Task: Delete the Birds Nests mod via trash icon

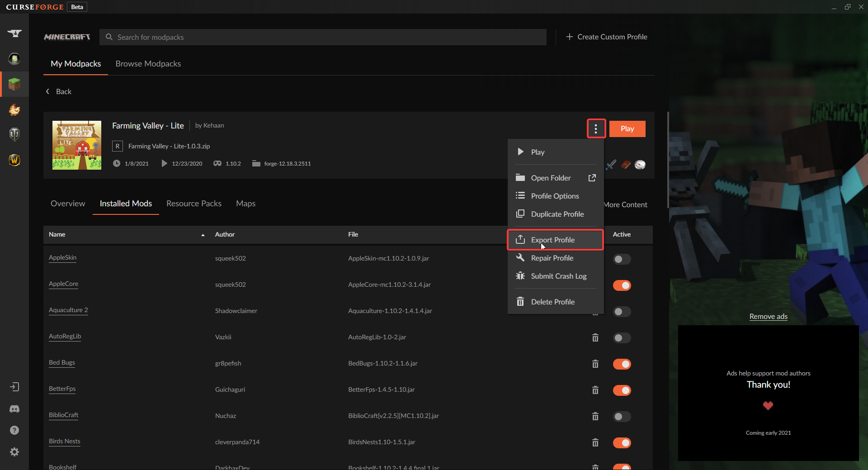Action: click(595, 442)
